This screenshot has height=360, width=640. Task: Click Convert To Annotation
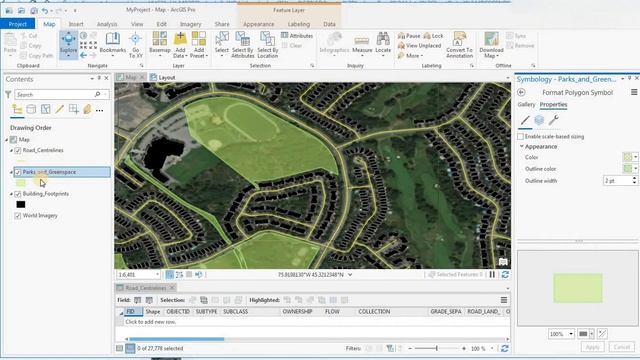(x=459, y=45)
